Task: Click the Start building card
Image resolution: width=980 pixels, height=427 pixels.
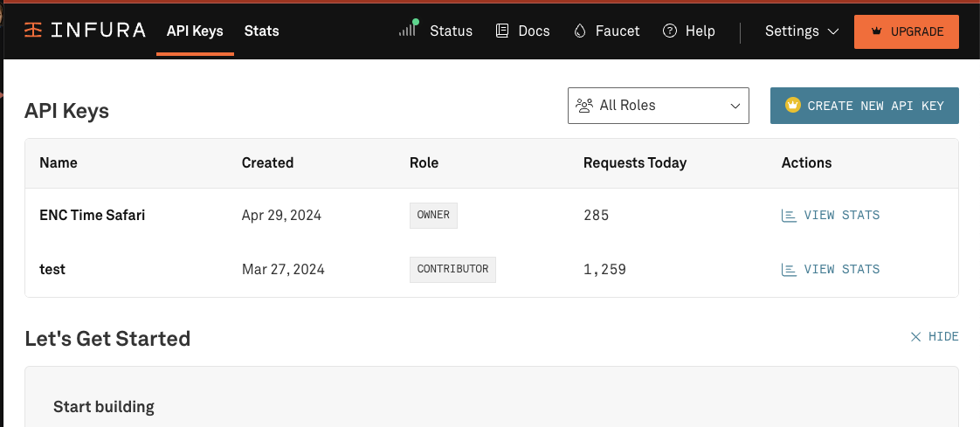Action: (104, 406)
